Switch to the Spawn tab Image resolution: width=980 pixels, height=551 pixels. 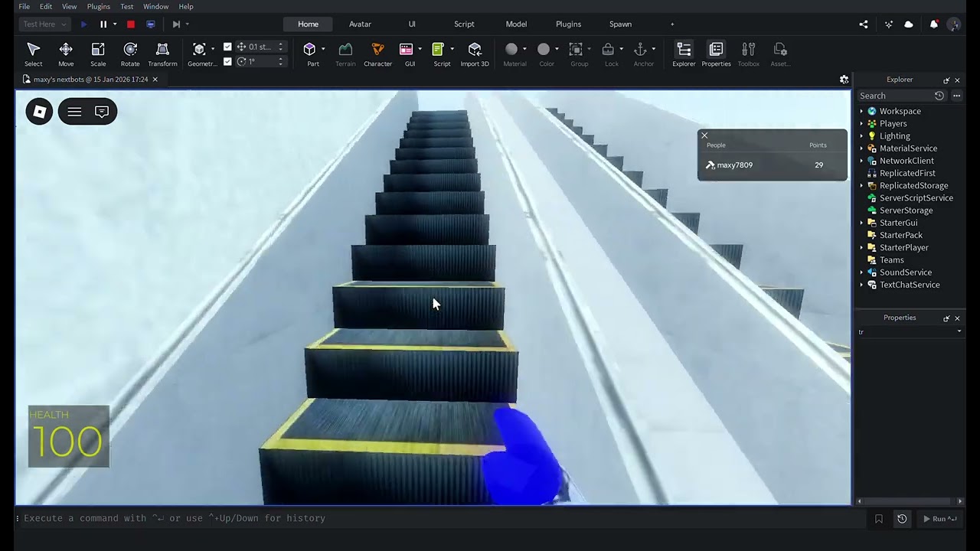(620, 24)
